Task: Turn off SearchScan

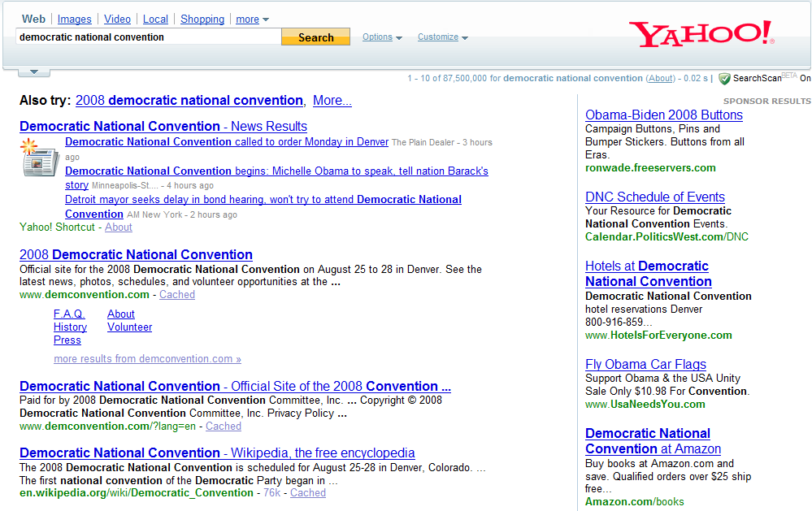Action: point(805,78)
